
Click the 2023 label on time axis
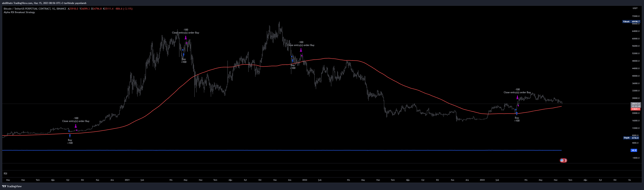482,180
